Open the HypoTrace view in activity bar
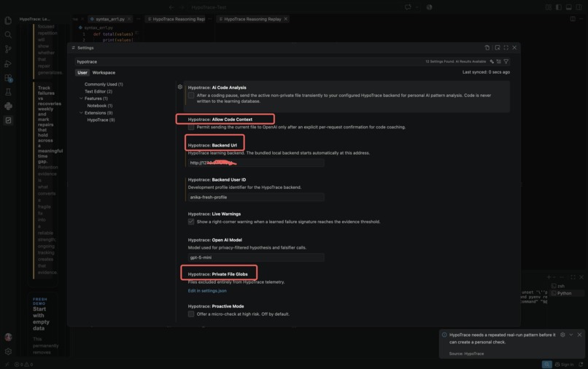 click(8, 120)
